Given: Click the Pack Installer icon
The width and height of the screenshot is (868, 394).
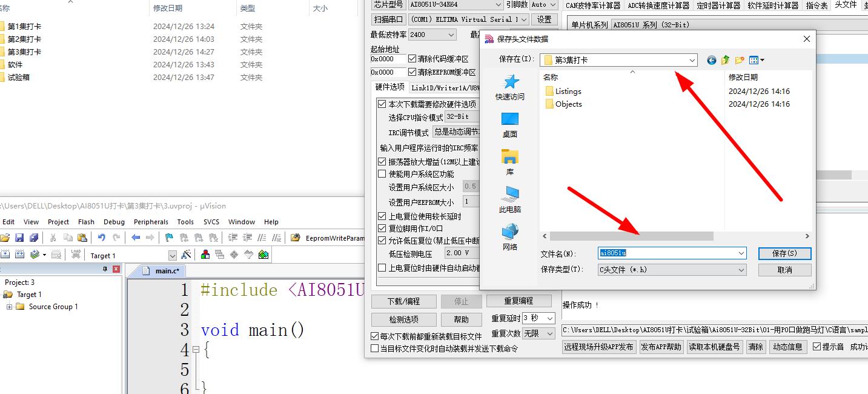Looking at the screenshot, I should (x=263, y=255).
